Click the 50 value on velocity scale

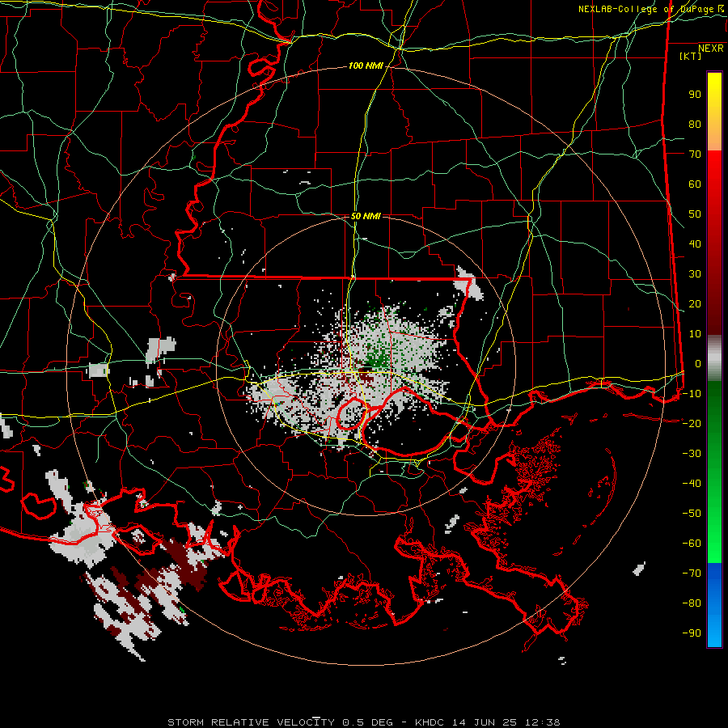(695, 214)
